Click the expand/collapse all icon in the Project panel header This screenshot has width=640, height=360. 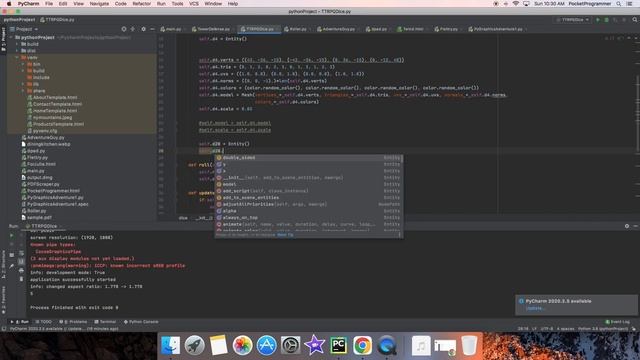[x=133, y=29]
